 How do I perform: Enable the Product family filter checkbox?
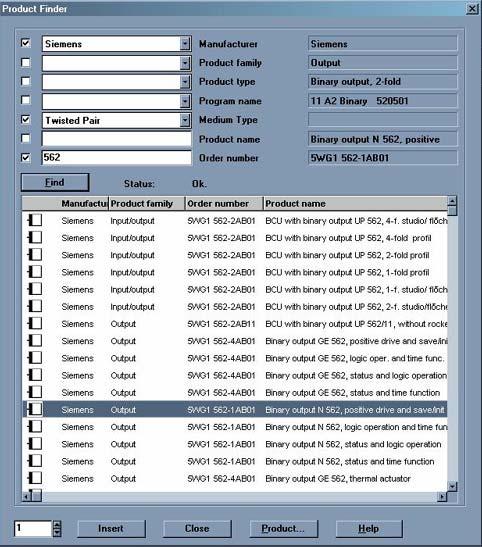click(25, 62)
